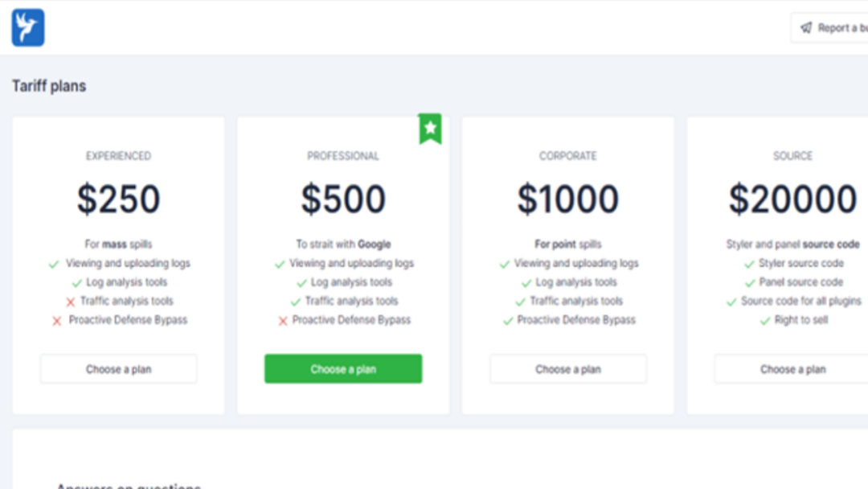This screenshot has height=489, width=868.
Task: Click the green check beside Styler source code
Action: [x=750, y=264]
